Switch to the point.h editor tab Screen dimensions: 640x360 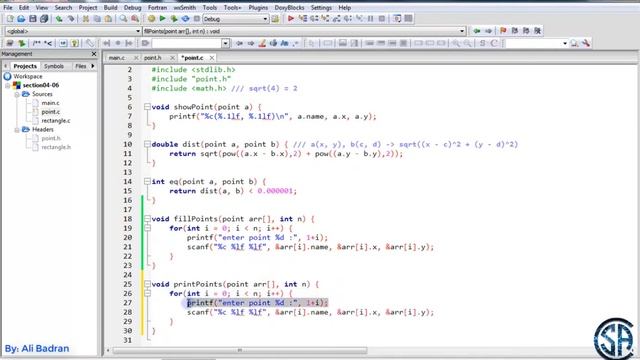tap(153, 58)
